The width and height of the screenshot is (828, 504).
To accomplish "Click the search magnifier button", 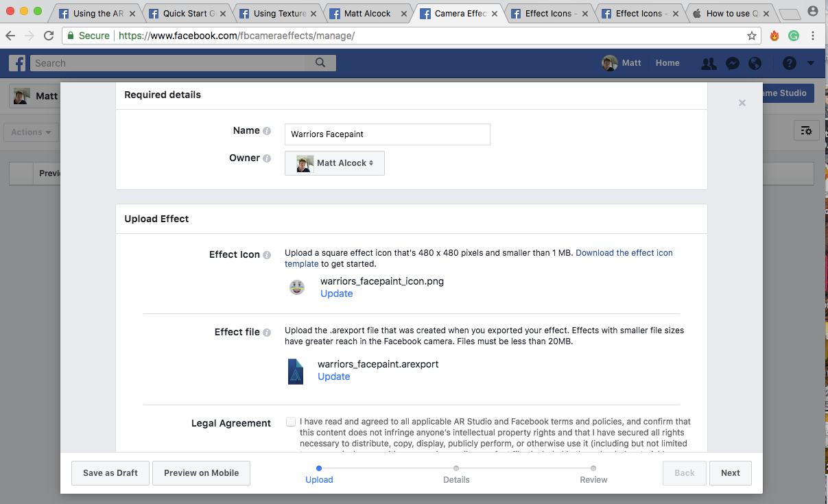I will click(x=320, y=63).
